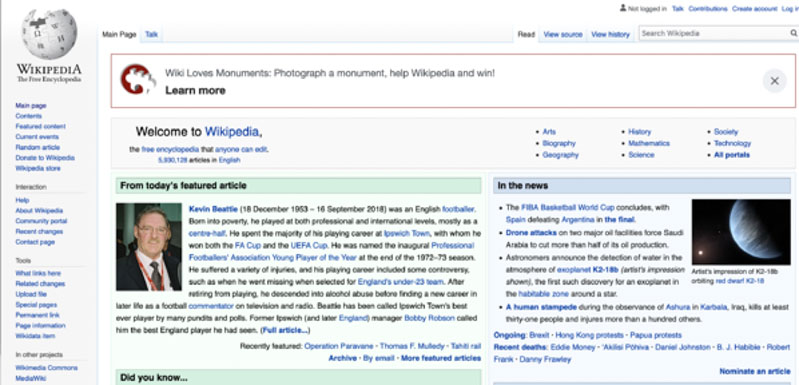799x385 pixels.
Task: Open Random article in the sidebar
Action: coord(38,147)
